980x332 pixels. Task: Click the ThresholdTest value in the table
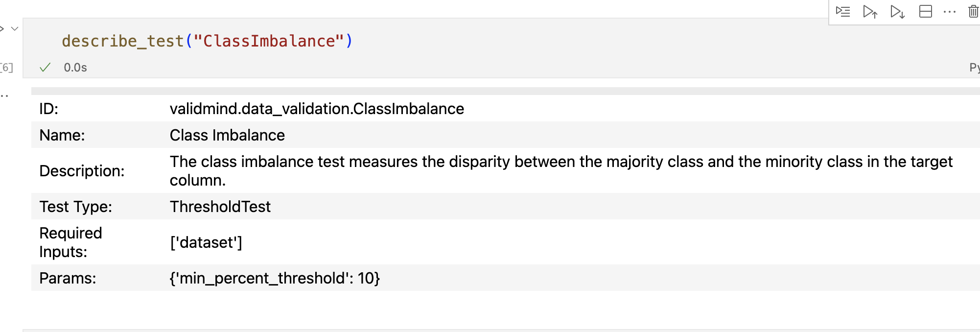click(x=220, y=207)
